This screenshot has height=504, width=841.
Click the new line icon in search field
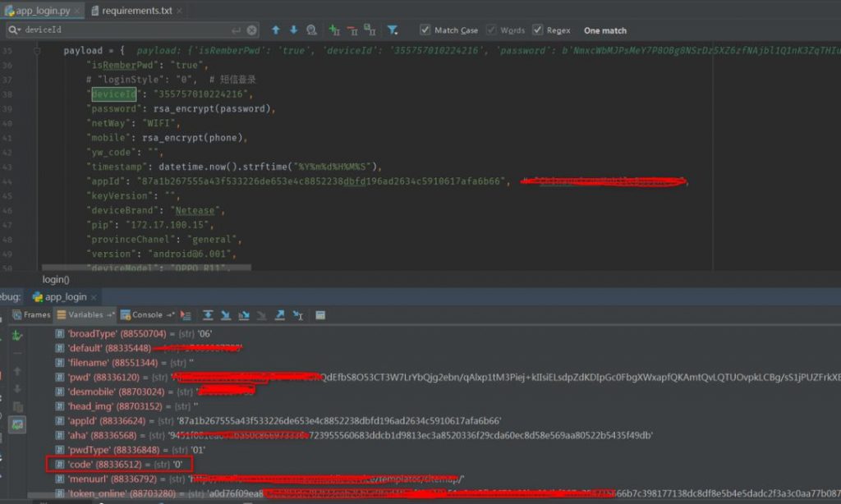(x=236, y=30)
